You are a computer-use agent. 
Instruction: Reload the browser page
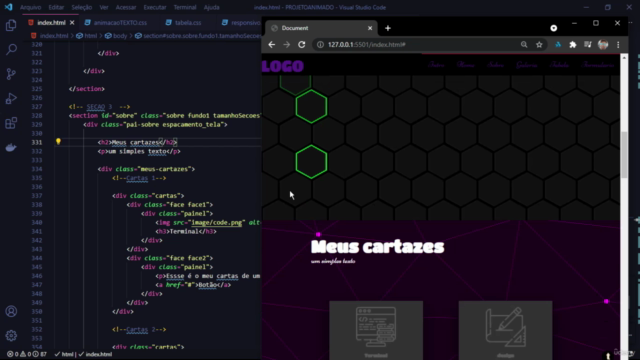tap(302, 44)
